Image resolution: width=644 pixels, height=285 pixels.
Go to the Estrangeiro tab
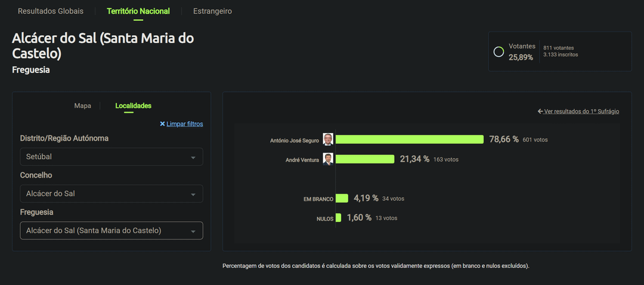pos(212,11)
